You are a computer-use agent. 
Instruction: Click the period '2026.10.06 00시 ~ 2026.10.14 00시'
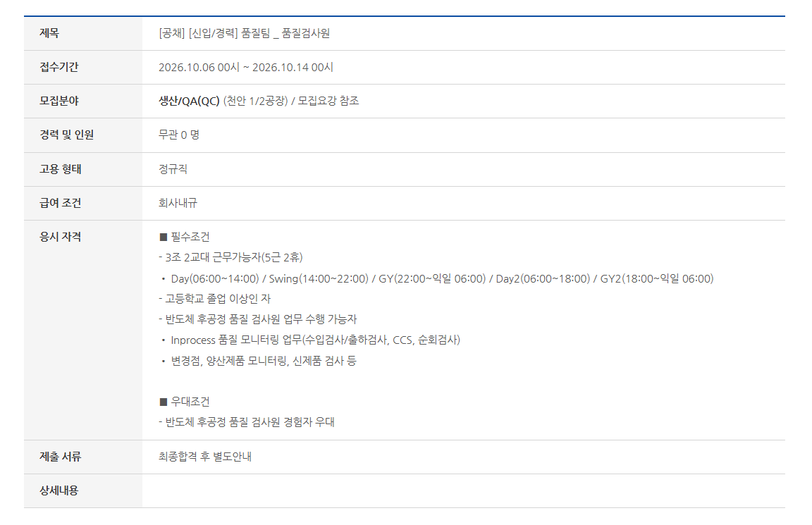pos(246,68)
